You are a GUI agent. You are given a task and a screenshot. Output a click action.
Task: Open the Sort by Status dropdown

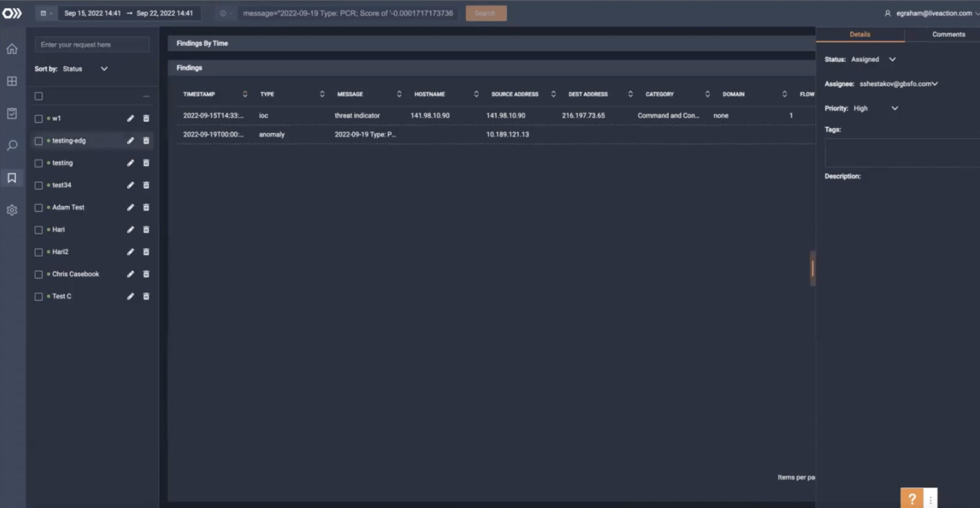point(85,69)
